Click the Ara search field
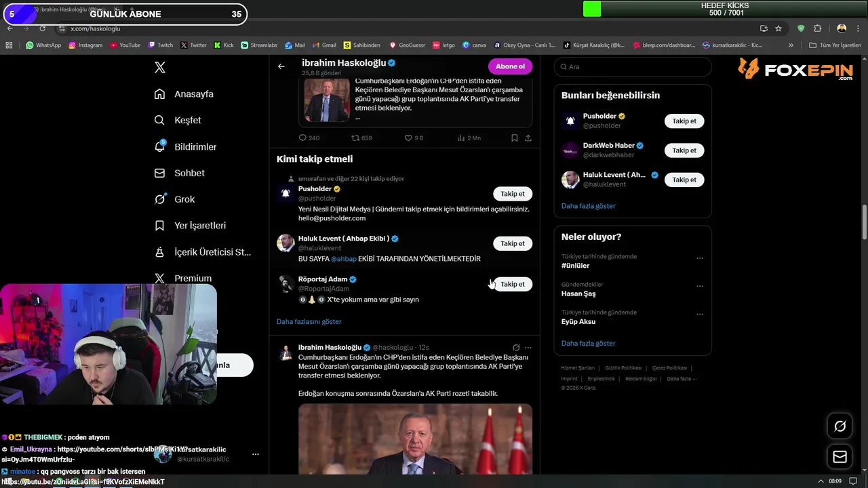The height and width of the screenshot is (488, 868). pos(633,67)
